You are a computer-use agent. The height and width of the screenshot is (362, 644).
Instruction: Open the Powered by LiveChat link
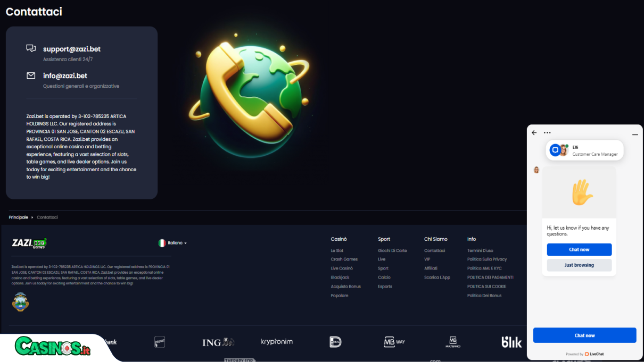point(584,354)
